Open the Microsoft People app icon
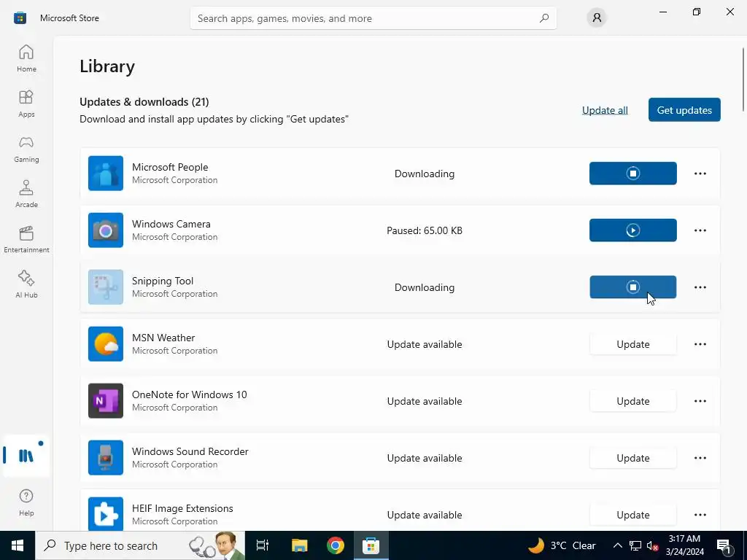Viewport: 747px width, 560px height. pos(106,174)
